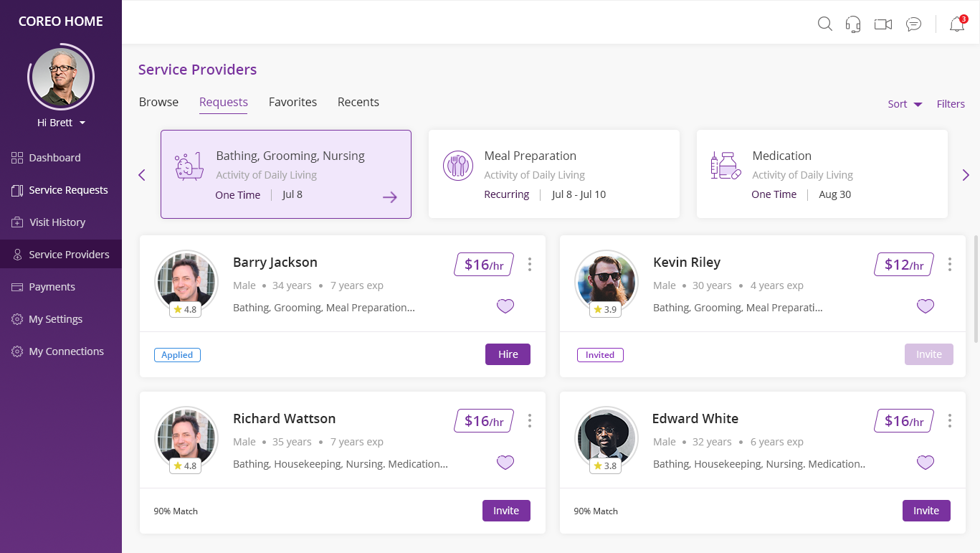Open the chat messages icon
This screenshot has width=980, height=553.
[913, 24]
